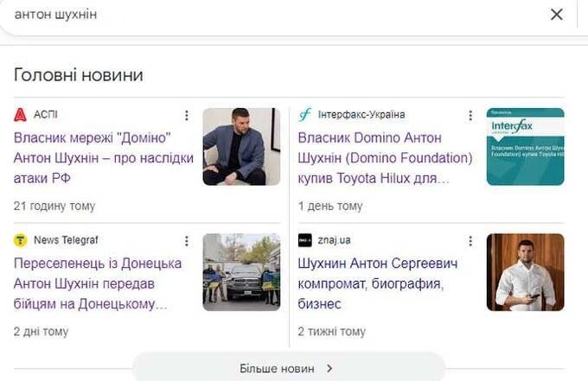This screenshot has height=381, width=588.
Task: Click the znaj.ua source logo icon
Action: 304,240
